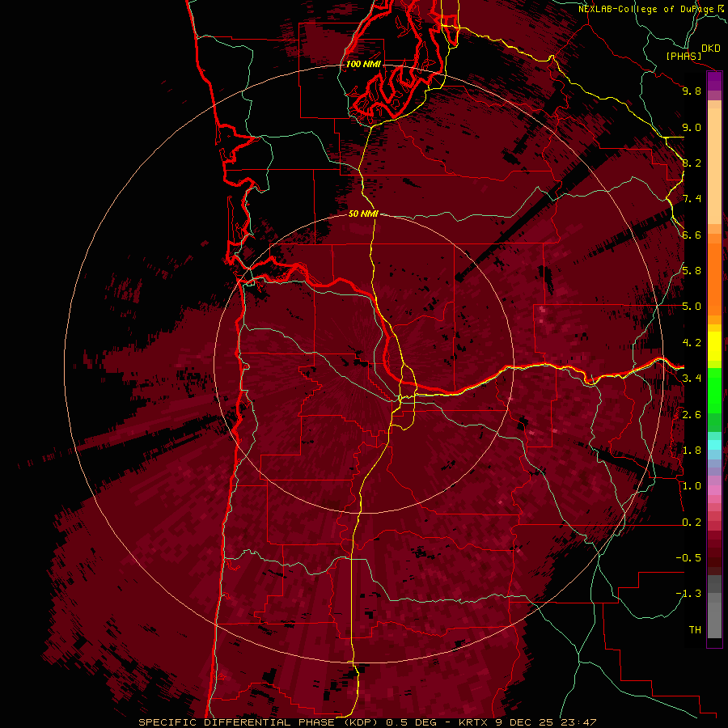Click the 9 DEC 25 date text
The height and width of the screenshot is (728, 728).
click(x=524, y=722)
